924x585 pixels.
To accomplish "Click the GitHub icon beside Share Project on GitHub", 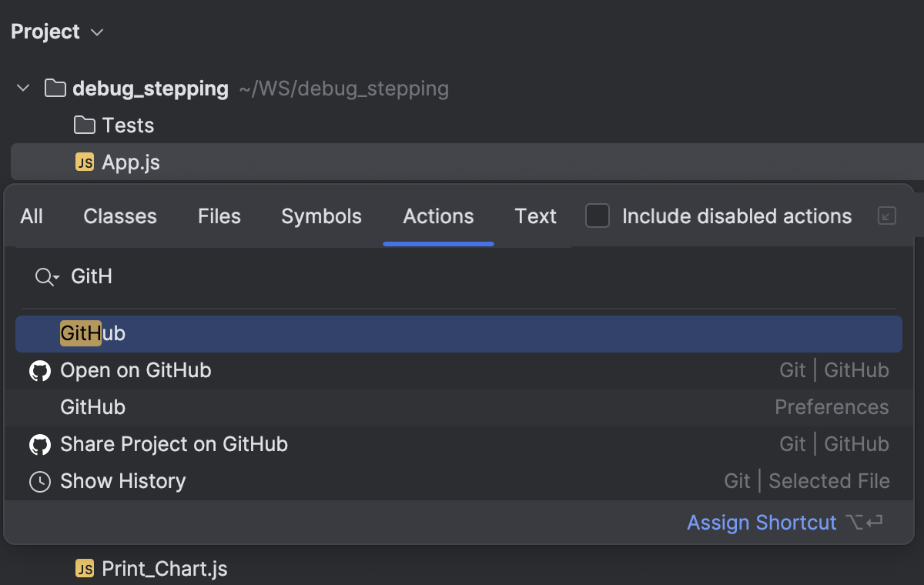I will coord(39,444).
